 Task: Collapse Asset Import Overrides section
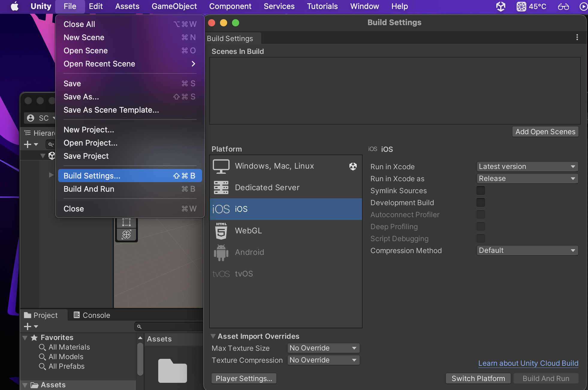click(x=213, y=336)
